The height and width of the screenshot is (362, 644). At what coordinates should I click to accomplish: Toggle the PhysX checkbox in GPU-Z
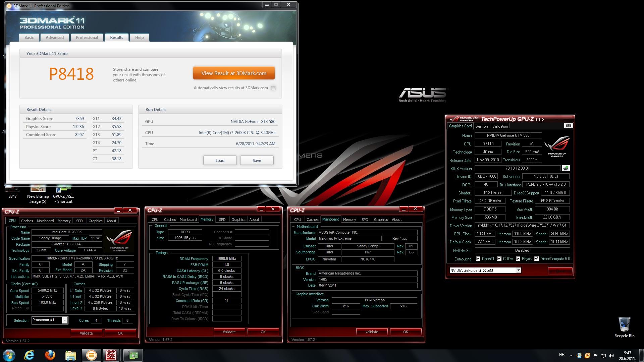(x=518, y=259)
